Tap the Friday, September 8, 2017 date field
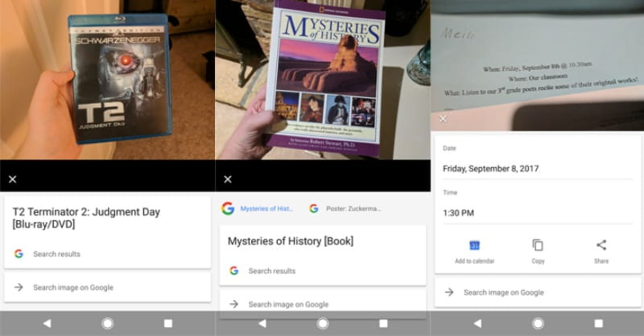Screen dimensions: 644x336 pyautogui.click(x=491, y=169)
